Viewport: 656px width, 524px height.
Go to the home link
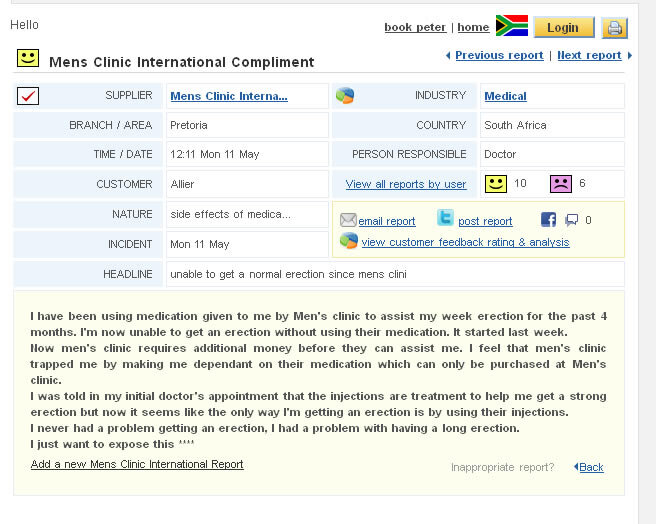point(473,27)
